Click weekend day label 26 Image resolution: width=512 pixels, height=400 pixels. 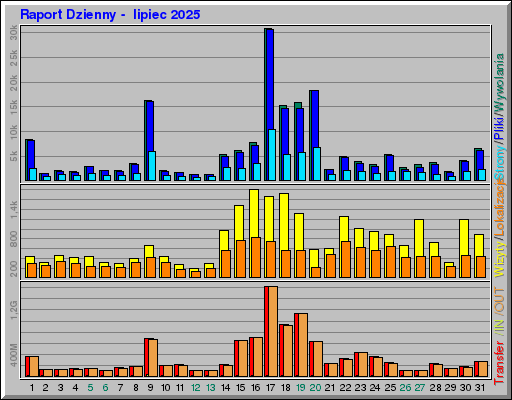(x=405, y=388)
